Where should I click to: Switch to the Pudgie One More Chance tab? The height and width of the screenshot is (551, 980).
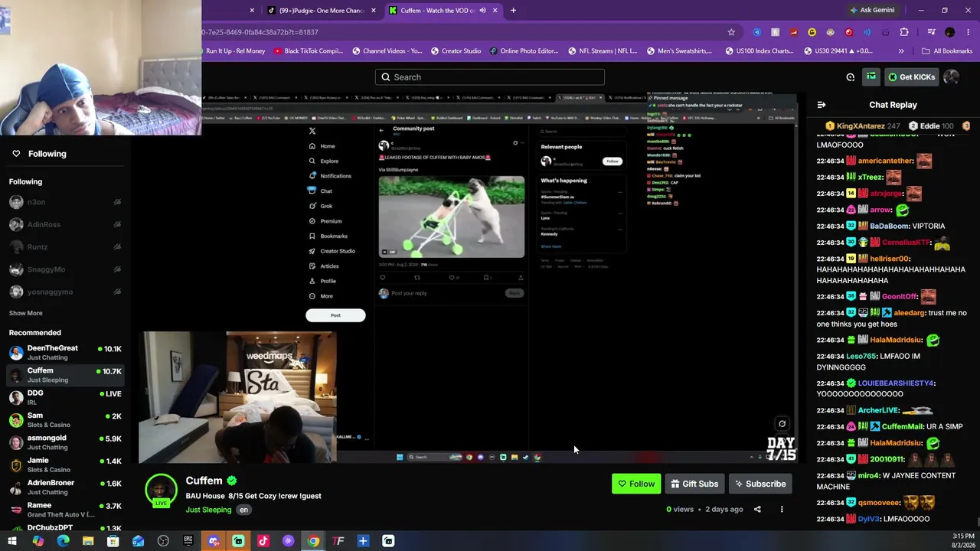coord(321,11)
